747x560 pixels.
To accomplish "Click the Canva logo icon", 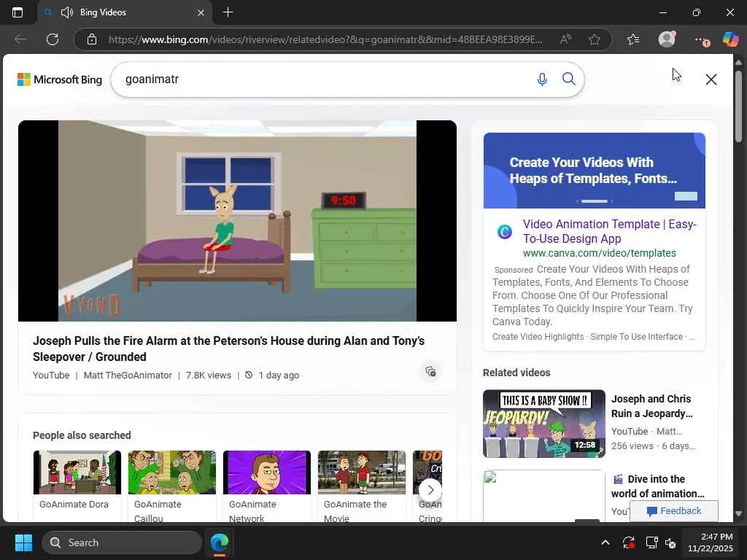I will 505,231.
